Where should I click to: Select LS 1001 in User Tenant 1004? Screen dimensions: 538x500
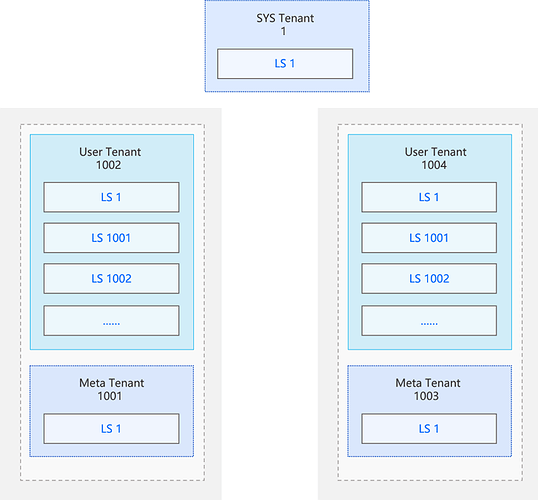tap(429, 238)
